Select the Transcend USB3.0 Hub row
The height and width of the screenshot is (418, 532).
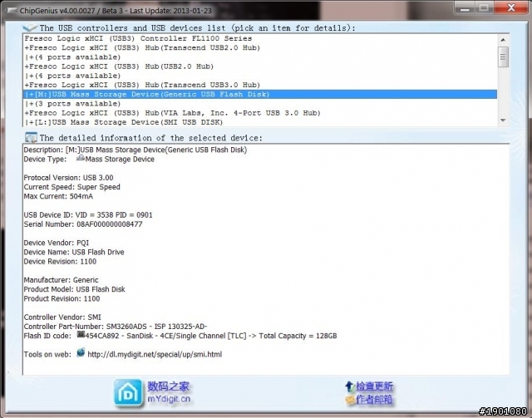[x=260, y=85]
